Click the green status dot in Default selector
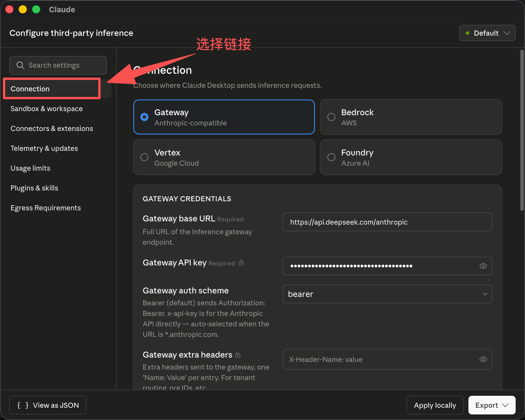Viewport: 525px width, 420px height. pyautogui.click(x=468, y=33)
